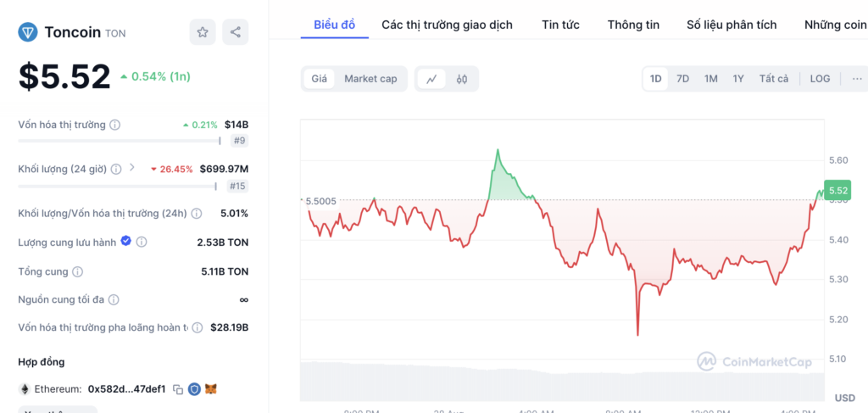Image resolution: width=868 pixels, height=413 pixels.
Task: Open the Thông tin tab
Action: [x=633, y=25]
